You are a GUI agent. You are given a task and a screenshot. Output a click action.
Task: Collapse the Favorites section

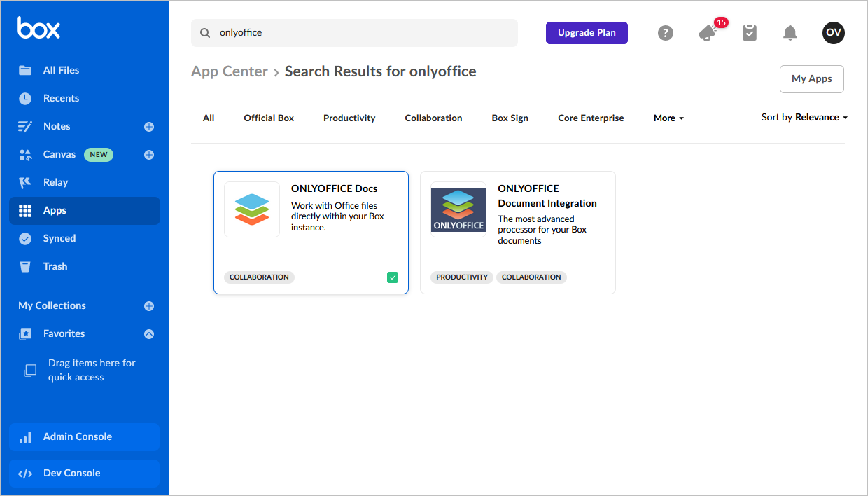click(x=148, y=333)
